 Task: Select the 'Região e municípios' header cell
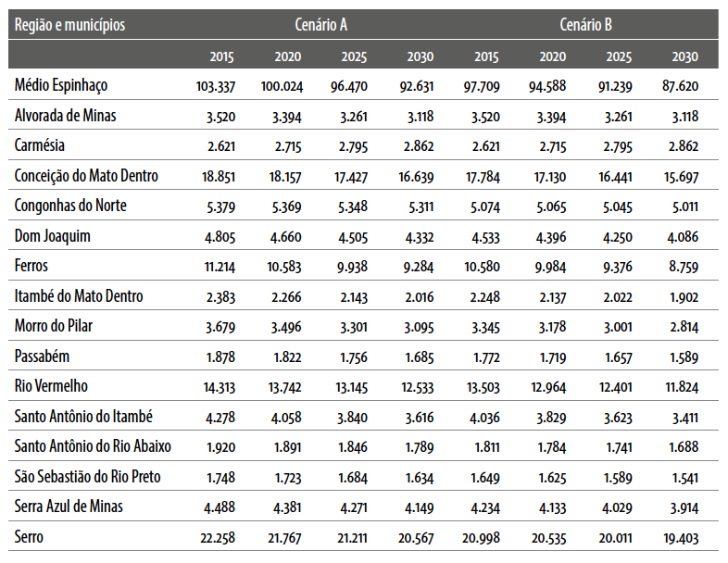click(x=70, y=25)
